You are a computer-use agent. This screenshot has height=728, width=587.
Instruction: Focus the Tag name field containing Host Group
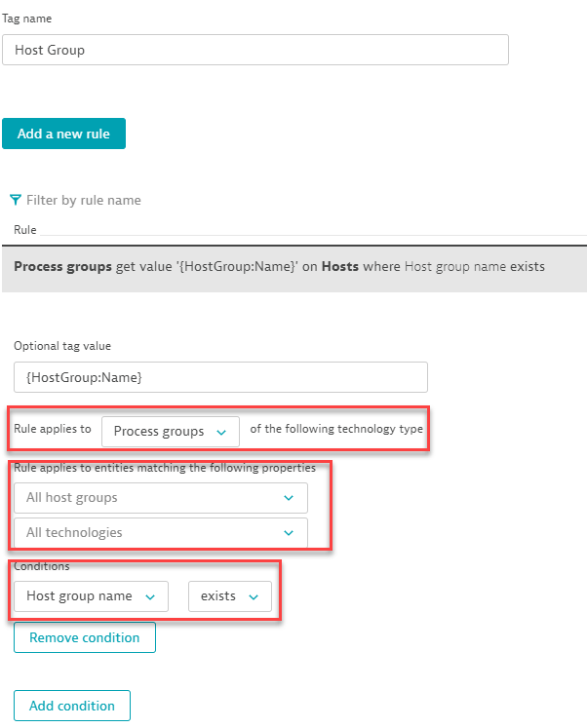pos(255,50)
